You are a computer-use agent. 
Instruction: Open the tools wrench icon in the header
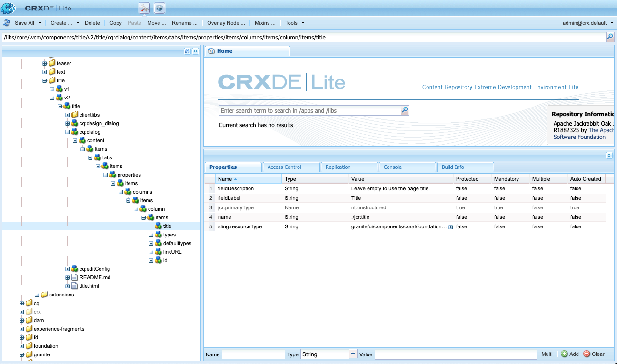point(144,8)
